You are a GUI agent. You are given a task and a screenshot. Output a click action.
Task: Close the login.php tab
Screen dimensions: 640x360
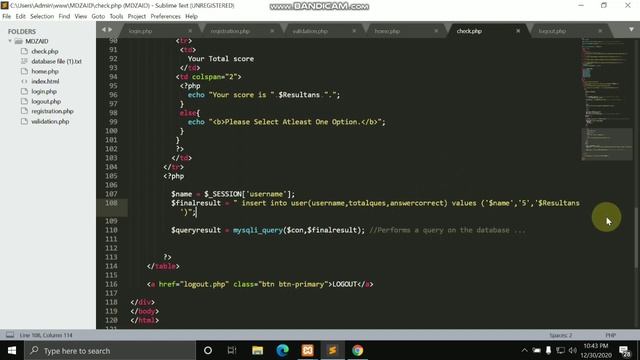(x=190, y=31)
